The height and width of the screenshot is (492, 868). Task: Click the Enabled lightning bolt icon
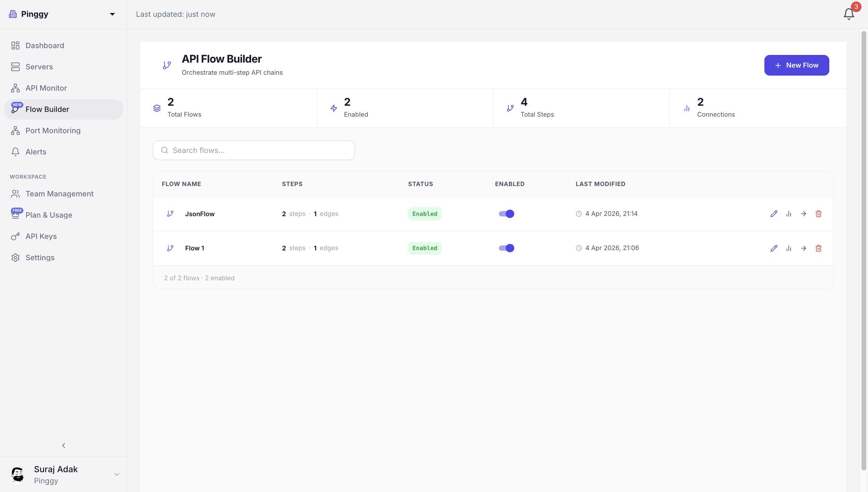[x=334, y=108]
